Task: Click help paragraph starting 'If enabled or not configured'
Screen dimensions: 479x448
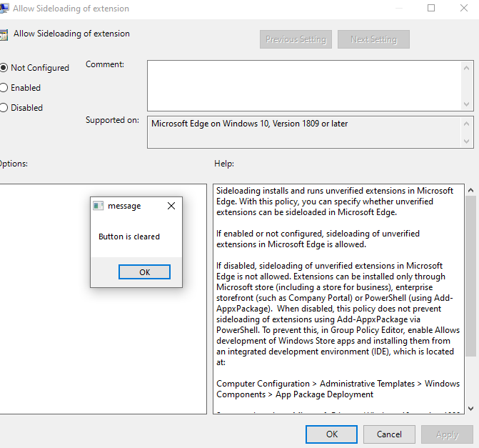Action: coord(318,239)
